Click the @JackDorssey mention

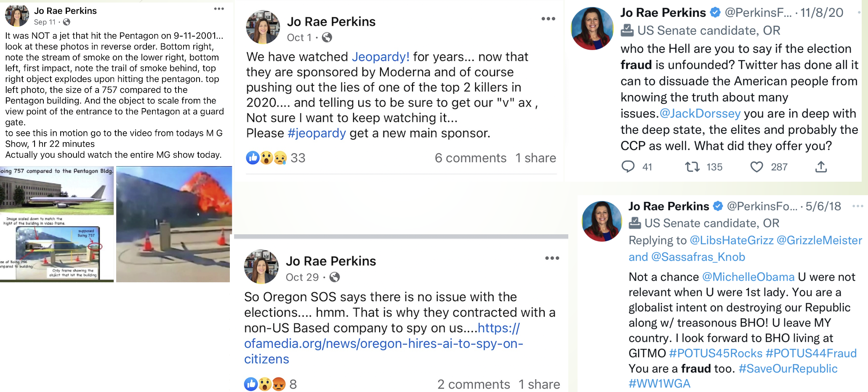point(700,114)
